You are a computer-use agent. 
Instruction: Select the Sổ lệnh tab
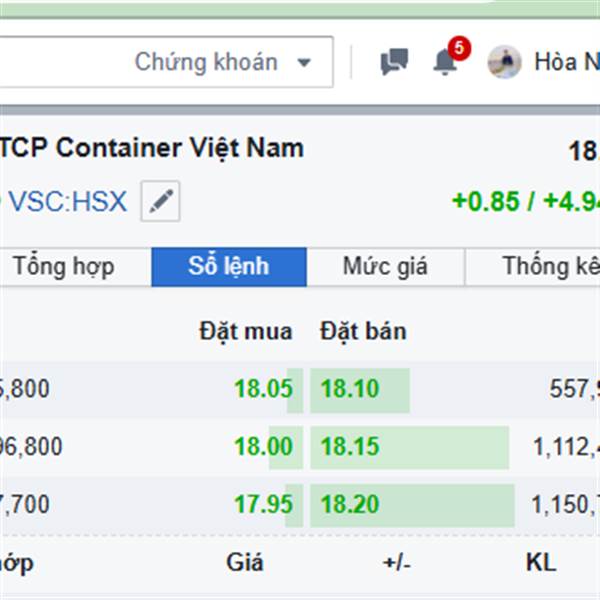tap(229, 267)
